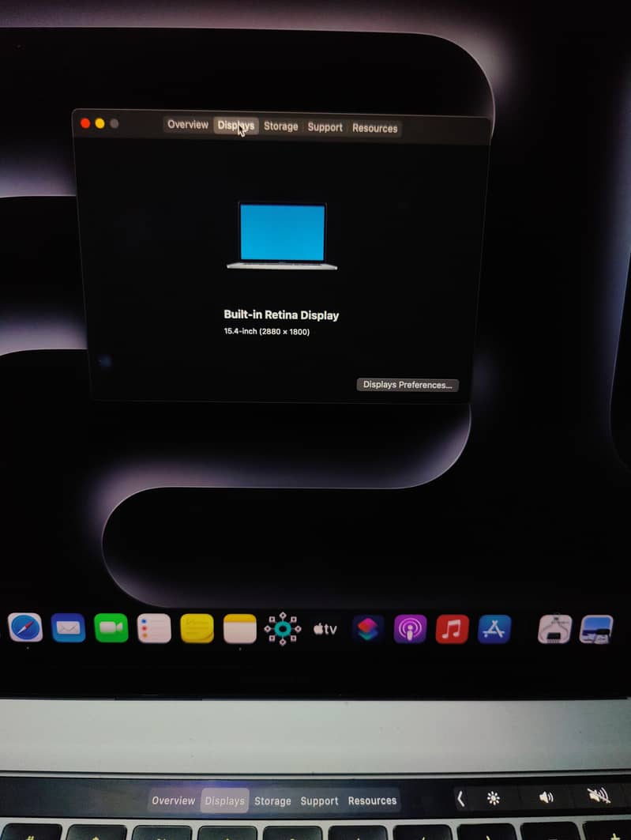Open Mail from the Dock
This screenshot has width=631, height=840.
(x=68, y=628)
